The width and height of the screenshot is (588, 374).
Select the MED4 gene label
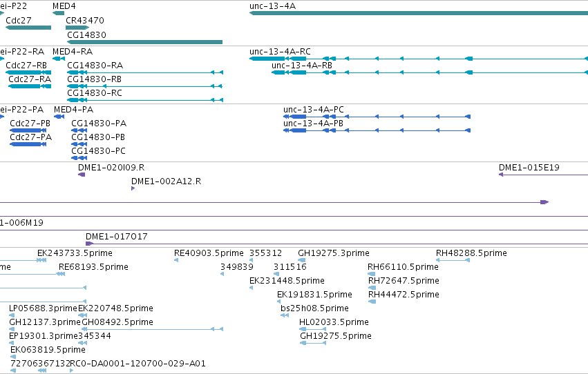click(64, 6)
